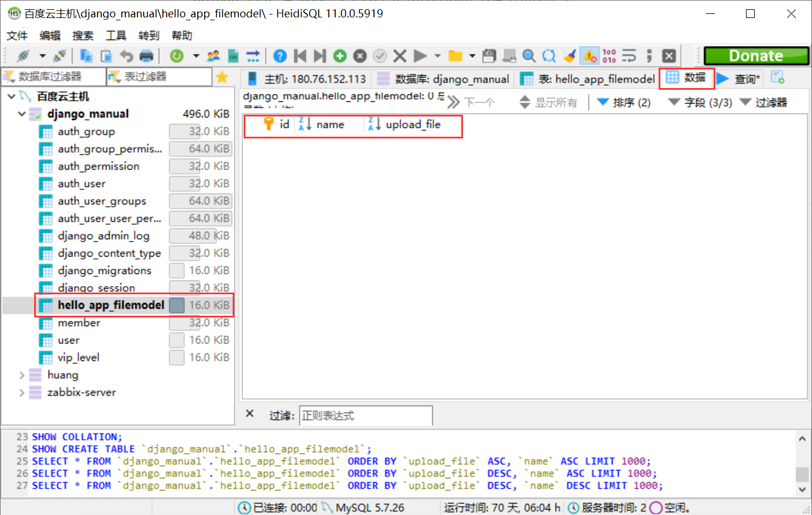
Task: Open the 排序 (2) sorting dropdown
Action: click(624, 103)
